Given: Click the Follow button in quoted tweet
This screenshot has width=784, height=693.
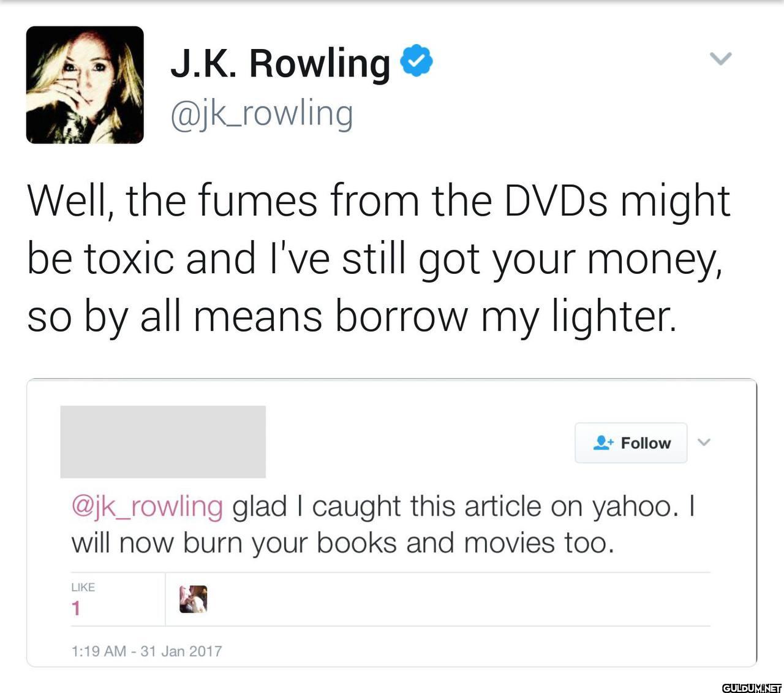Looking at the screenshot, I should [631, 442].
